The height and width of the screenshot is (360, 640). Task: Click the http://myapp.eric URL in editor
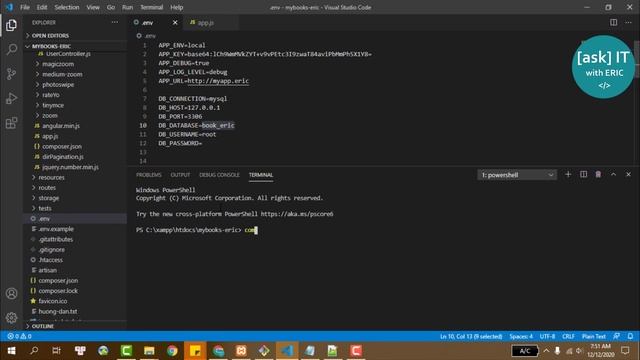point(218,81)
